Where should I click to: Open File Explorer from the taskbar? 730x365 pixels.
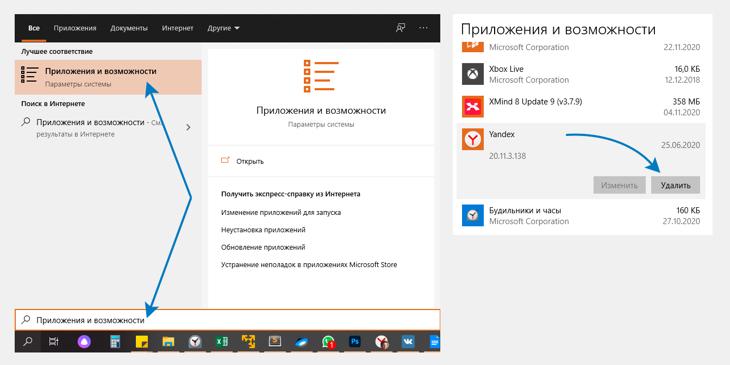click(x=168, y=342)
